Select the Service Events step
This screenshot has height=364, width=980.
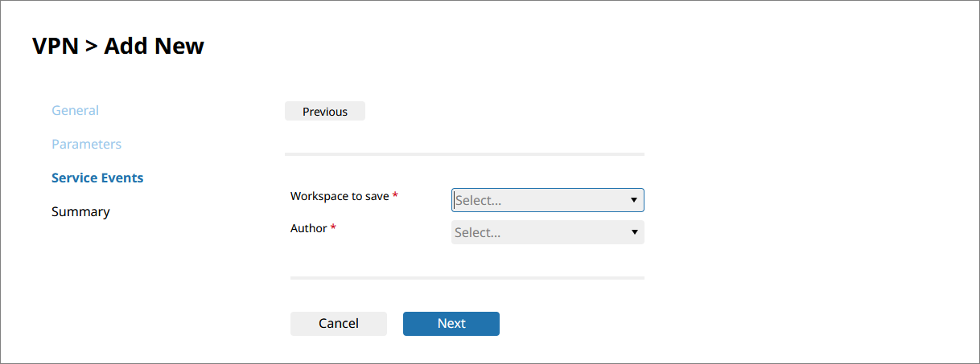[x=97, y=178]
